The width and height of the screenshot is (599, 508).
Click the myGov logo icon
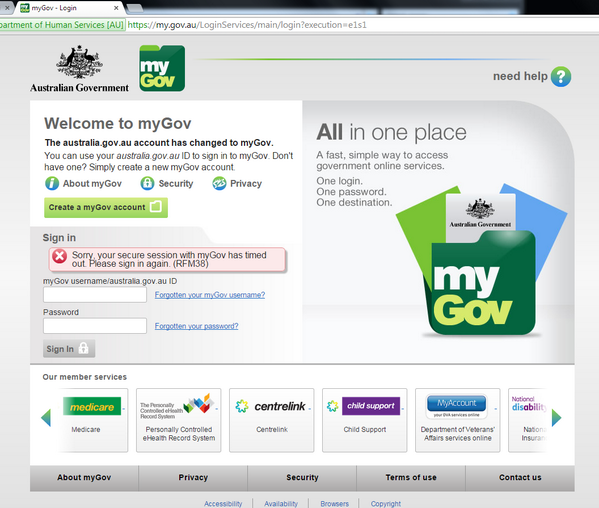tap(162, 68)
